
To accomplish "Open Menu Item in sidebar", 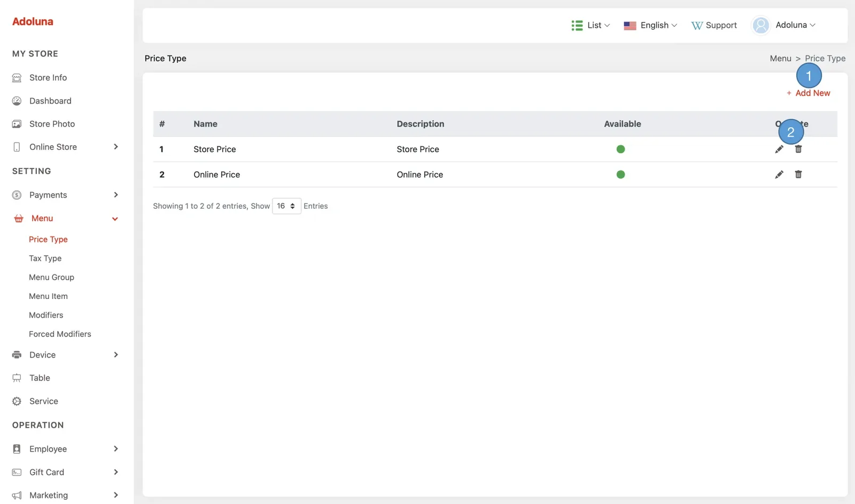I will 48,296.
